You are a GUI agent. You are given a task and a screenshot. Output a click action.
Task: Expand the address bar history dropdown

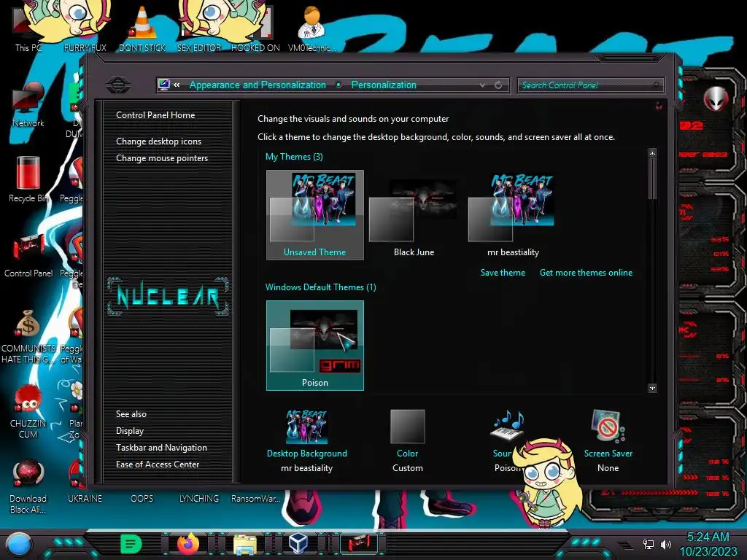[483, 85]
